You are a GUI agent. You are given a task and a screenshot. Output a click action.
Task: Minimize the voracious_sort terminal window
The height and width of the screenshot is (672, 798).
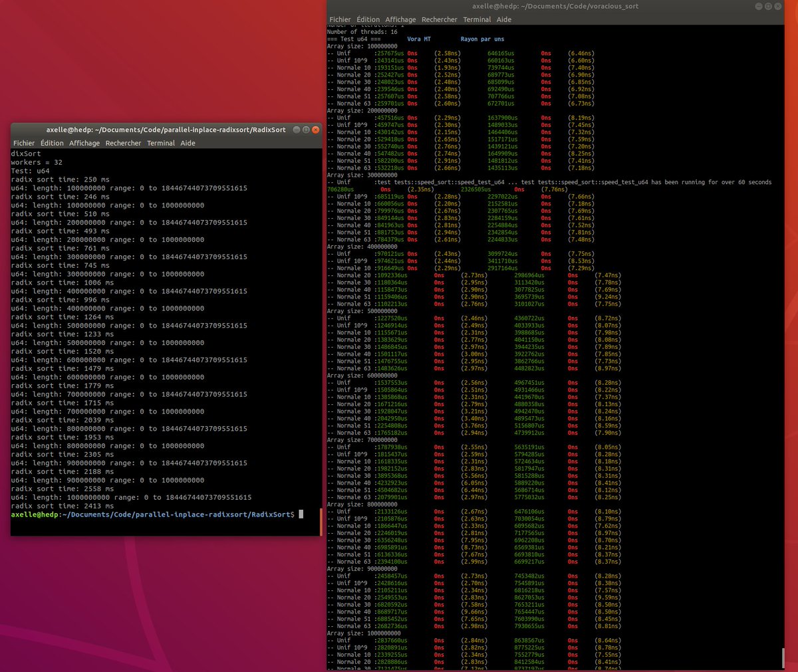[758, 6]
